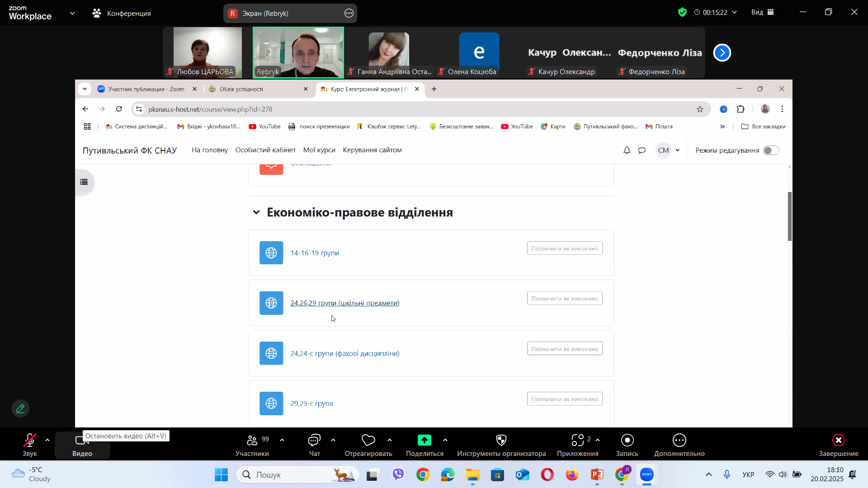The height and width of the screenshot is (488, 868).
Task: Click the Zoom Share screen icon
Action: (424, 440)
